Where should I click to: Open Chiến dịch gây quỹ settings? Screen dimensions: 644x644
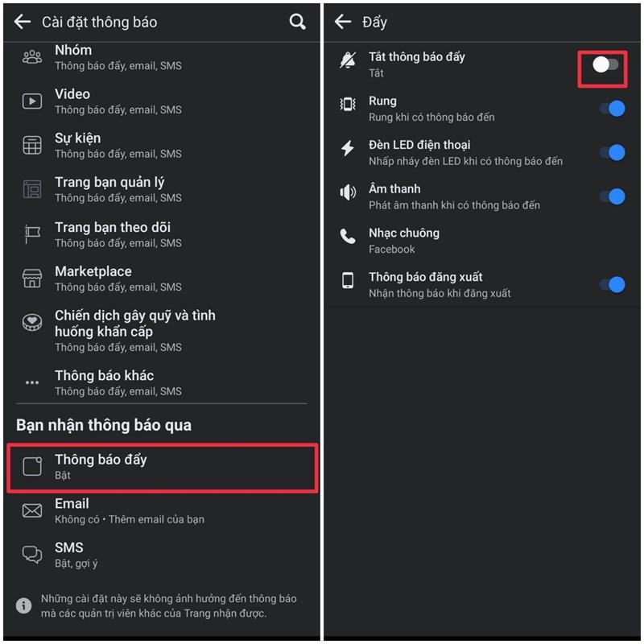(162, 331)
